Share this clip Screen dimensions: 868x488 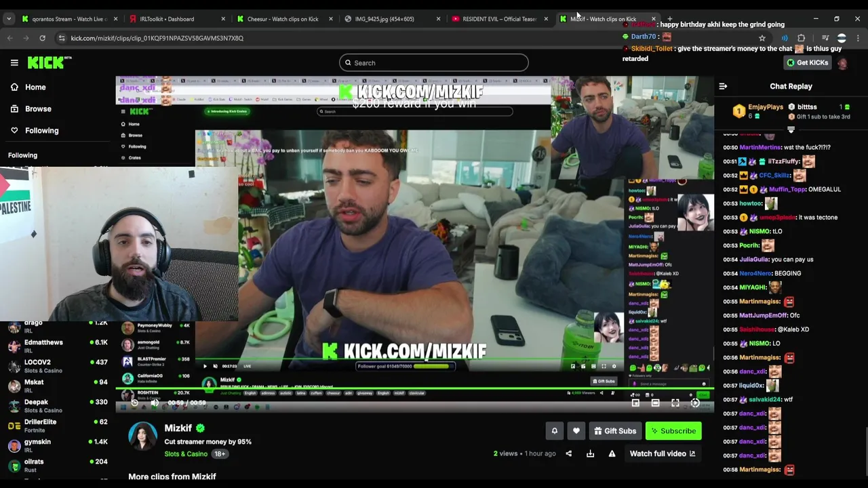(x=568, y=453)
